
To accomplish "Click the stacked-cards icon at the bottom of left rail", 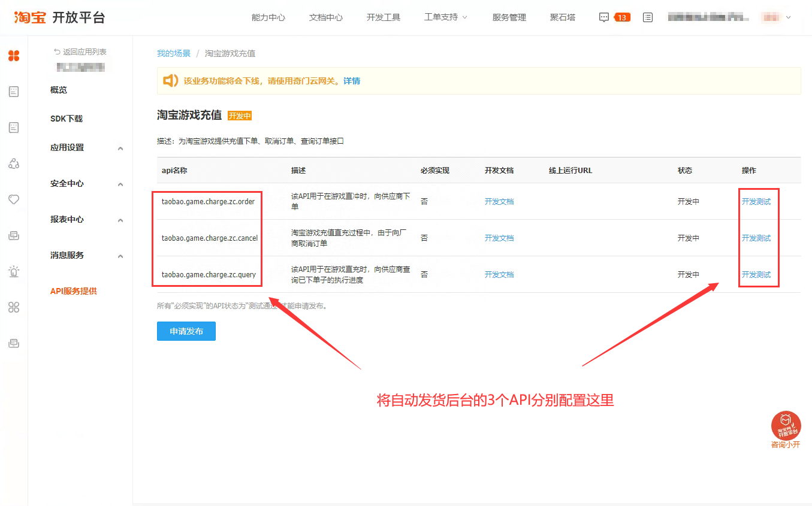I will tap(14, 343).
